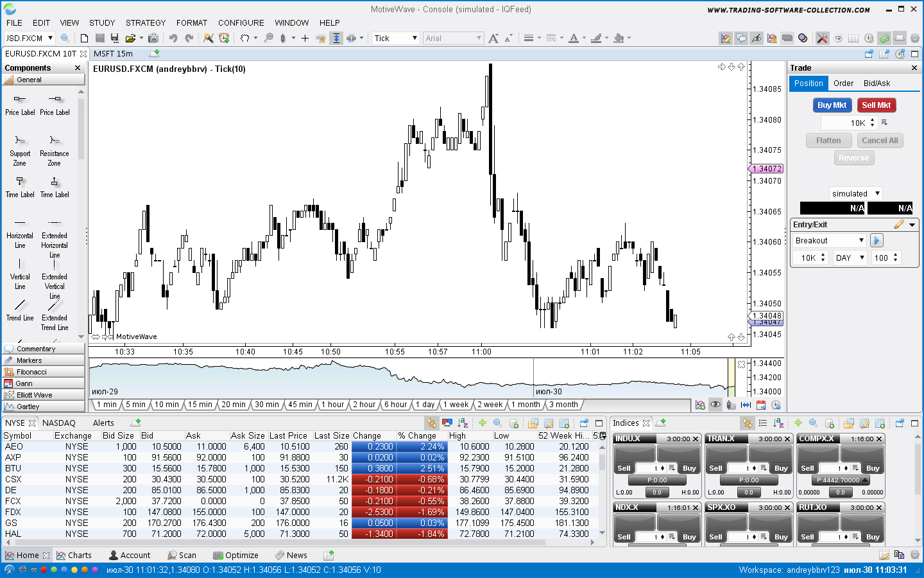Toggle the lock scale vertical arrows button
This screenshot has height=578, width=924.
(336, 39)
